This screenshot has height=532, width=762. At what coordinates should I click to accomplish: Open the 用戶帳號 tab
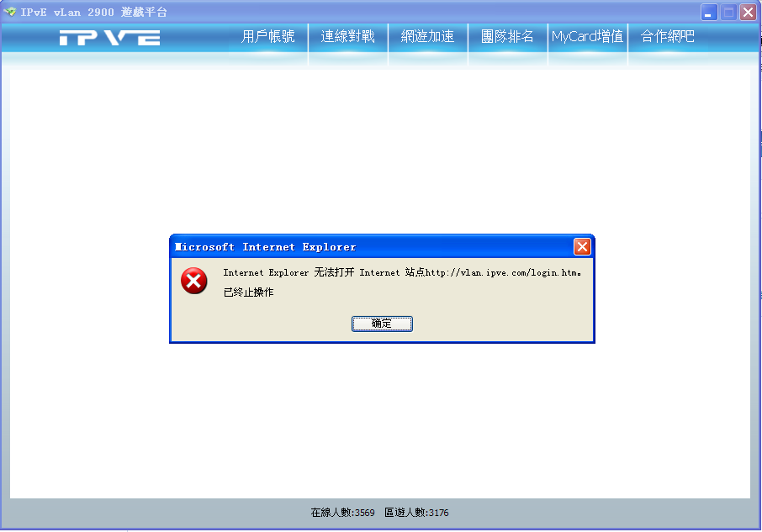(x=268, y=36)
